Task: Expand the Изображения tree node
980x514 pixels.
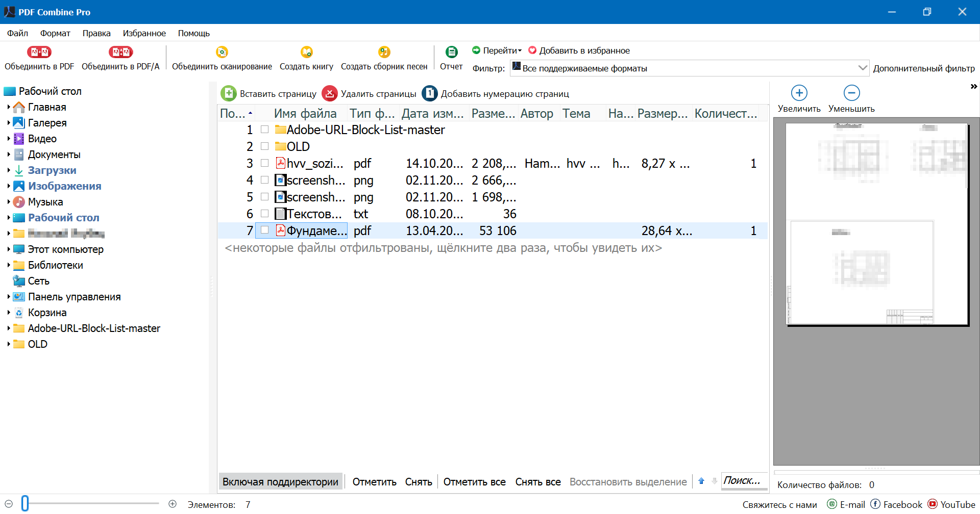Action: tap(9, 186)
